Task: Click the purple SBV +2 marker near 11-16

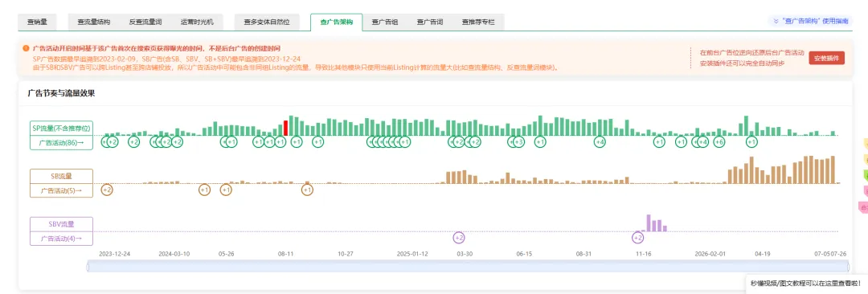Action: pyautogui.click(x=637, y=238)
